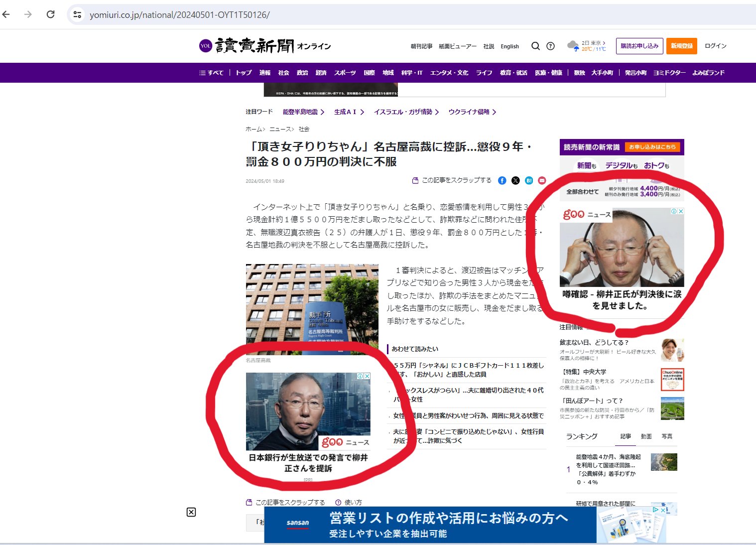Select ライフ in navigation bar

pyautogui.click(x=484, y=73)
